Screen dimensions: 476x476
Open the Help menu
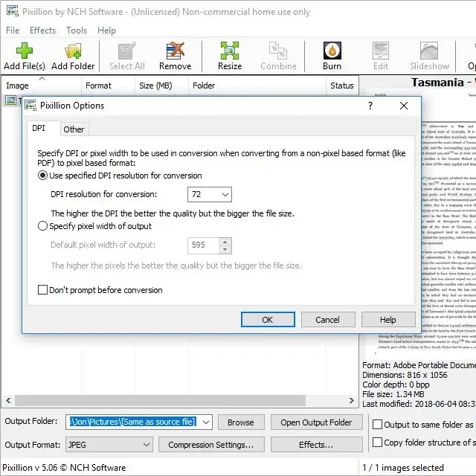(106, 30)
